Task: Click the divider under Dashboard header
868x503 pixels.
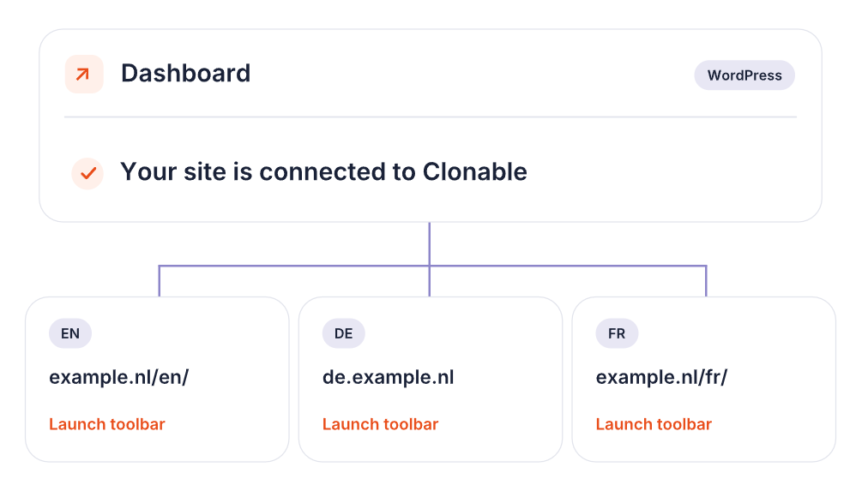Action: 431,117
